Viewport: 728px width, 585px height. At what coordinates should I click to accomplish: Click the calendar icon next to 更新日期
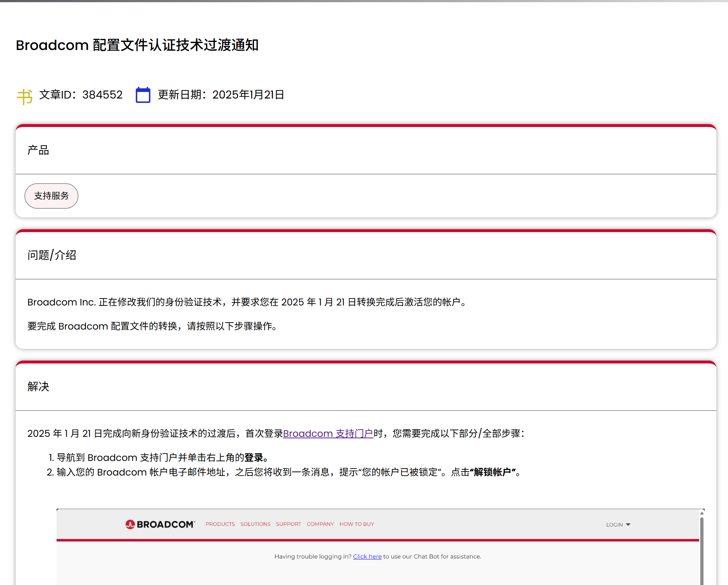pos(143,95)
